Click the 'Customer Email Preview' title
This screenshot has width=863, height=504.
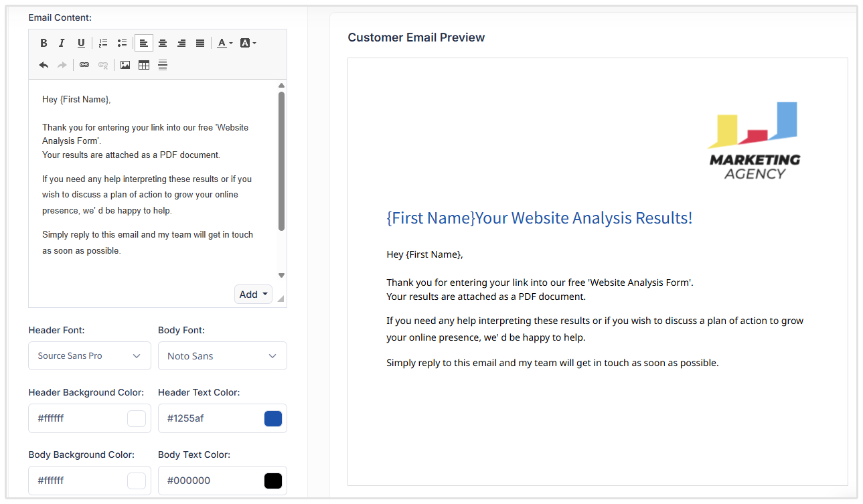(x=416, y=37)
